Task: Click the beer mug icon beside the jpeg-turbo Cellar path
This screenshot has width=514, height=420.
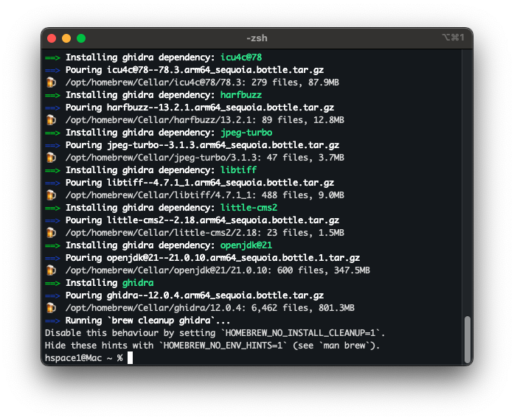Action: click(50, 158)
